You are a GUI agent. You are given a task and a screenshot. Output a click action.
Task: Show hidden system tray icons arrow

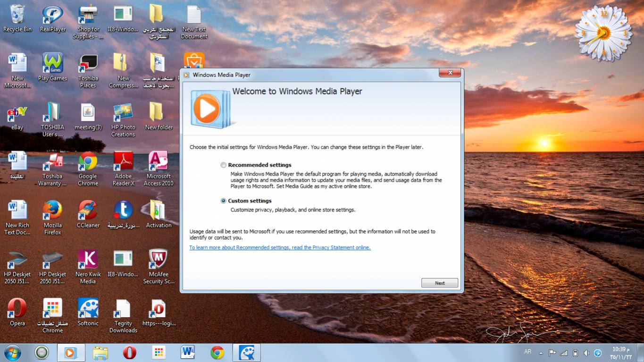click(x=541, y=353)
